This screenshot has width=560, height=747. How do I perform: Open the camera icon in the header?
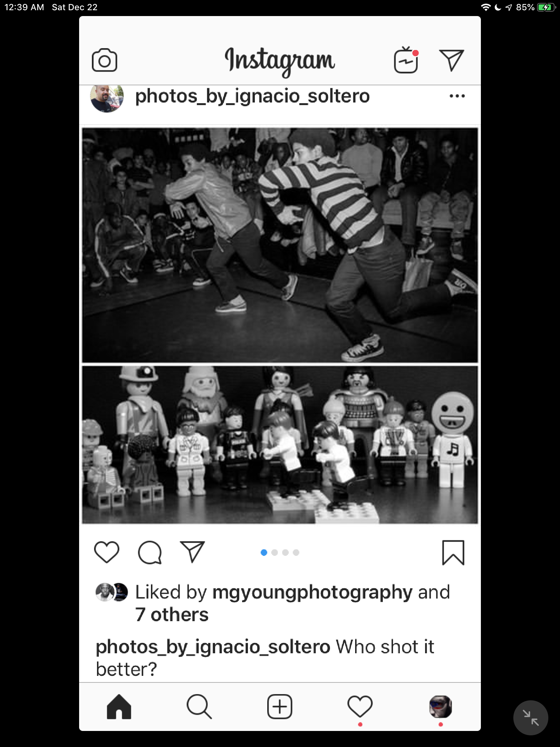coord(105,60)
